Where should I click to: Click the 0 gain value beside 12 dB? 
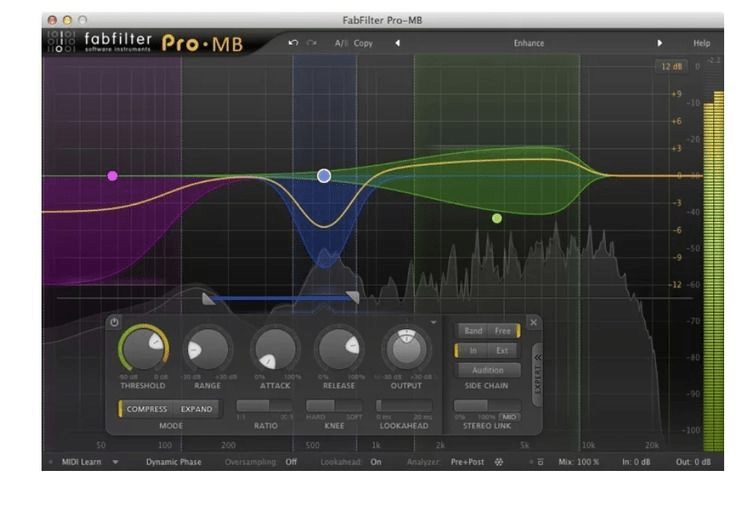[697, 66]
